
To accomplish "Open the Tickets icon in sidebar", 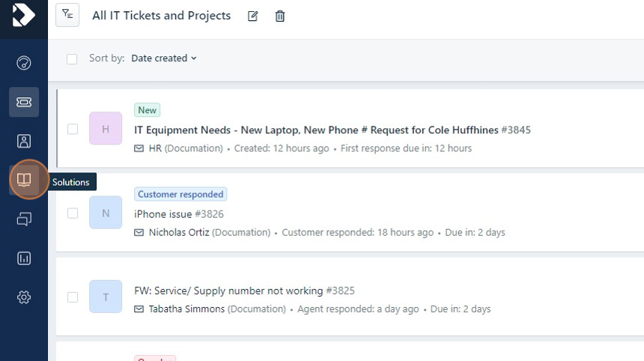I will 24,102.
